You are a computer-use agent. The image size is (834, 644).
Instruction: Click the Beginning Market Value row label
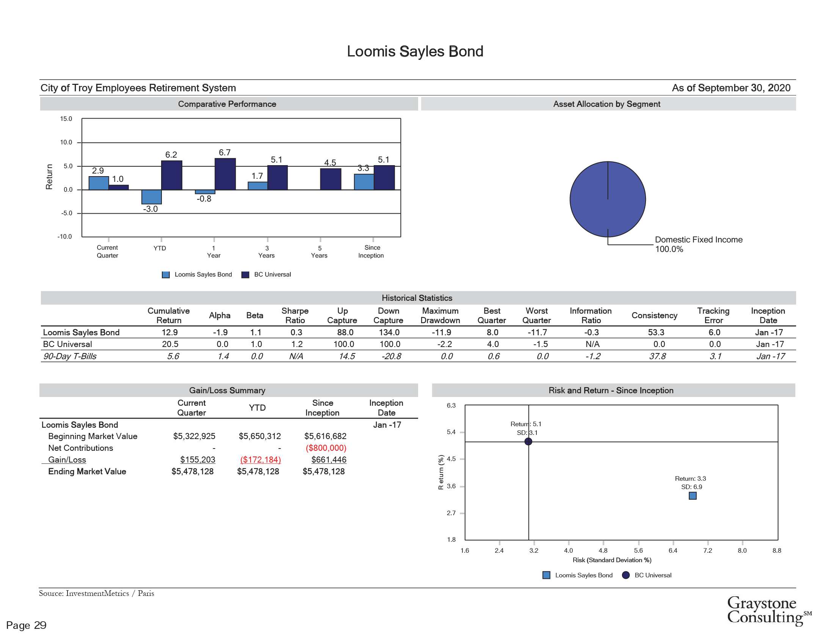[x=93, y=436]
